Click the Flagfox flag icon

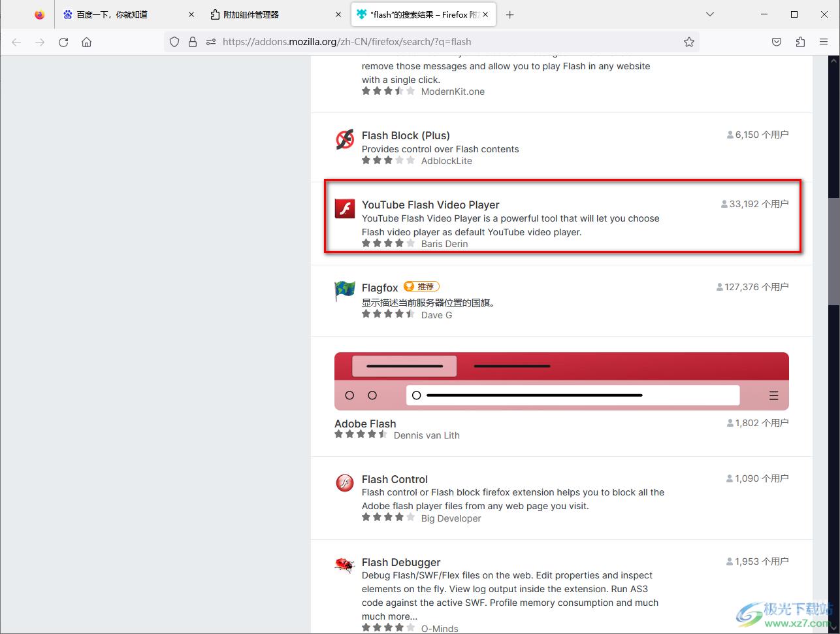click(345, 292)
